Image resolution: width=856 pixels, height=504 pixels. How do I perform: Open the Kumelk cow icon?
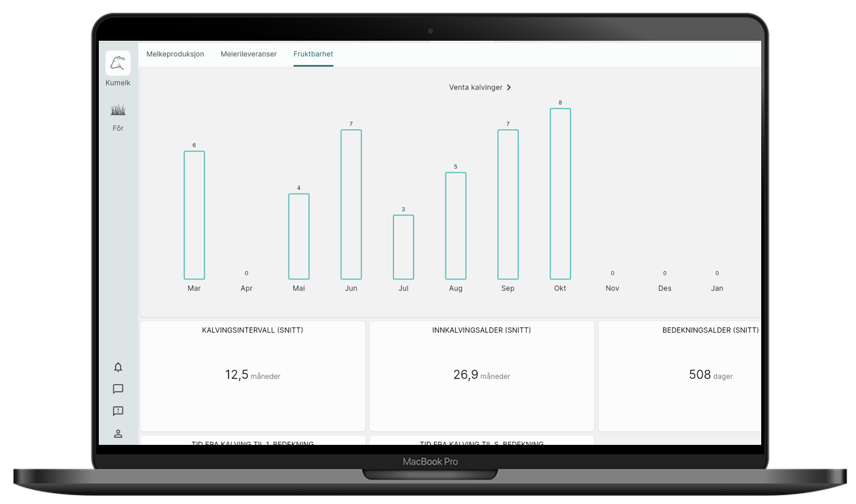coord(118,63)
